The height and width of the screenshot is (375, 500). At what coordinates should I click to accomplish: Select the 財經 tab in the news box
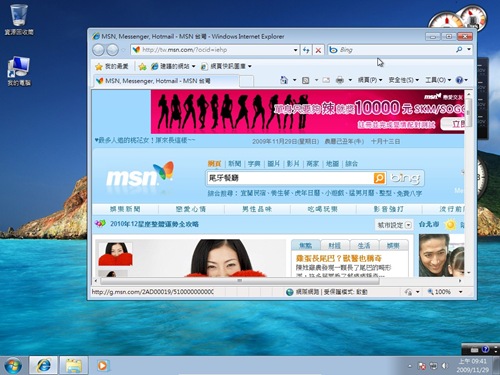click(334, 246)
